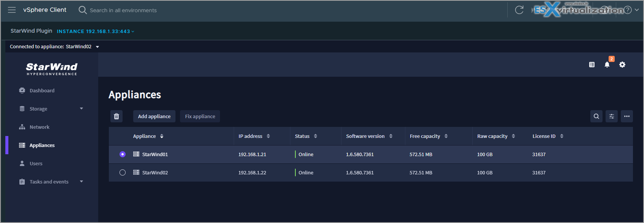Click the Users person icon in sidebar
The image size is (644, 223).
[22, 163]
